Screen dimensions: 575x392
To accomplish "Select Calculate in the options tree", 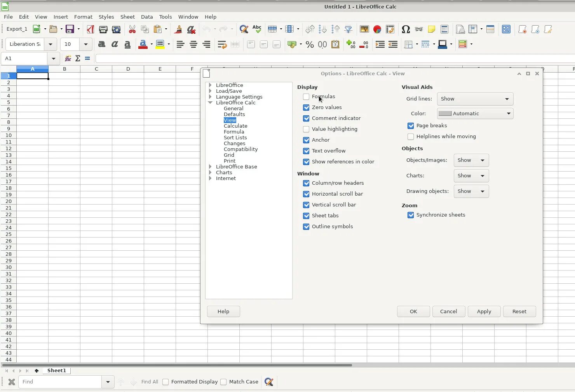I will [x=235, y=126].
